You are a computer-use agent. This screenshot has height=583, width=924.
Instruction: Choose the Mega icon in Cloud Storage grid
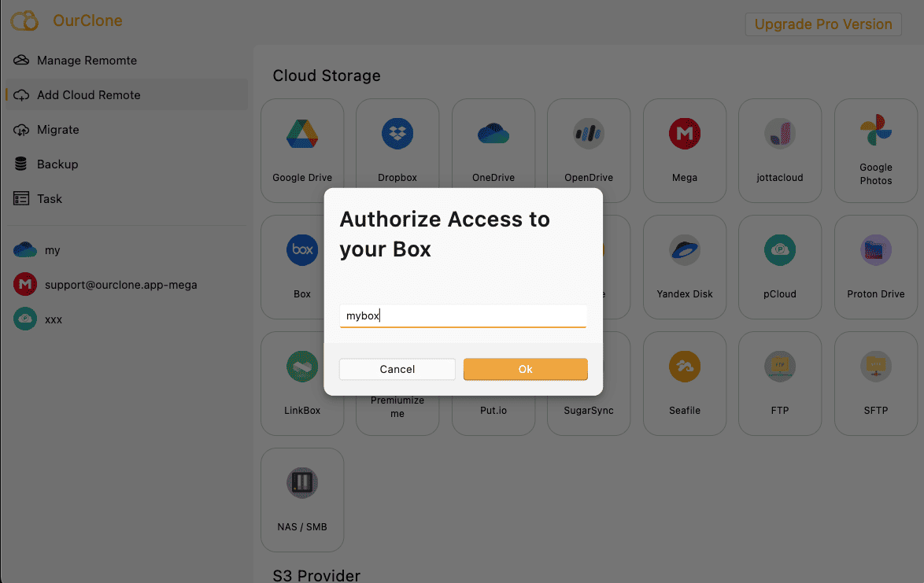click(x=684, y=134)
